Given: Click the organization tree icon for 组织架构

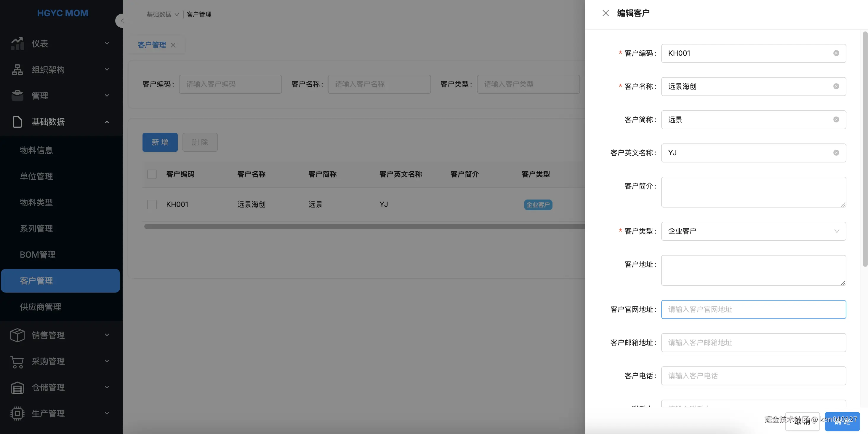Looking at the screenshot, I should tap(17, 69).
